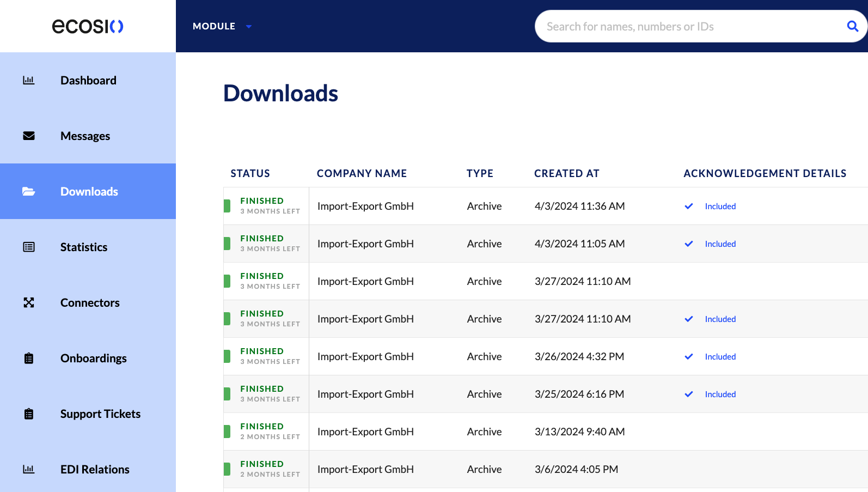The height and width of the screenshot is (492, 868).
Task: Click green status bar of 3/6/2024 4:05 PM row
Action: [x=227, y=469]
